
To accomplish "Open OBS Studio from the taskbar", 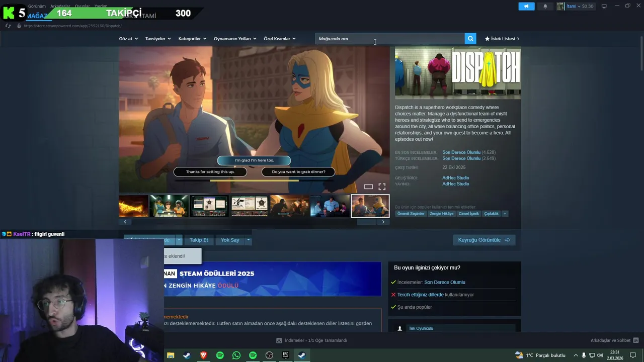I will (269, 355).
